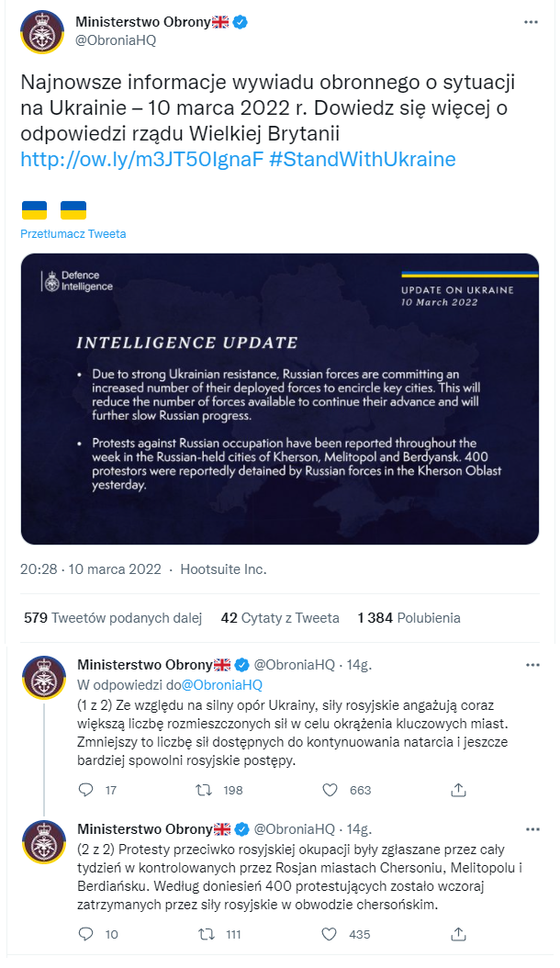Open the Intelligence Update image

pyautogui.click(x=280, y=399)
